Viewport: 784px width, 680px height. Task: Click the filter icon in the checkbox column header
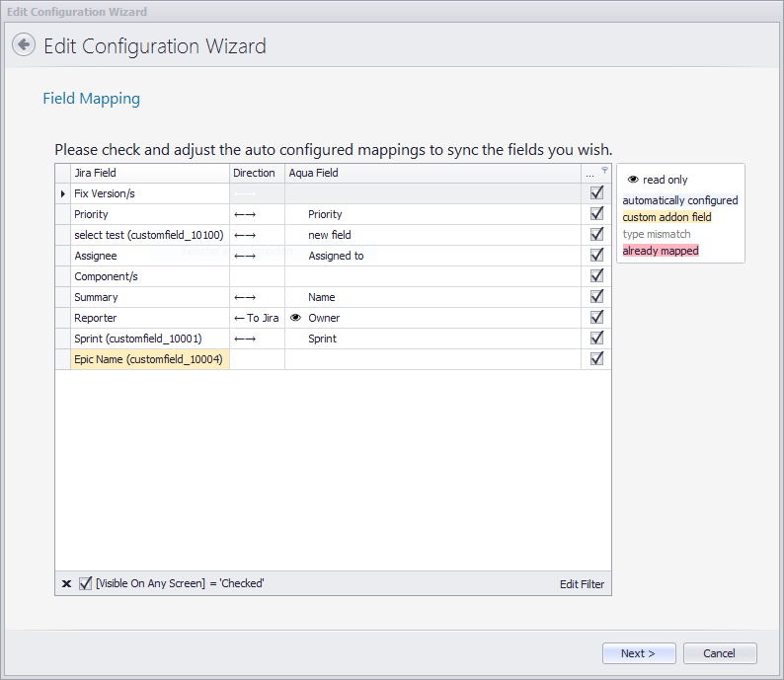(x=604, y=171)
